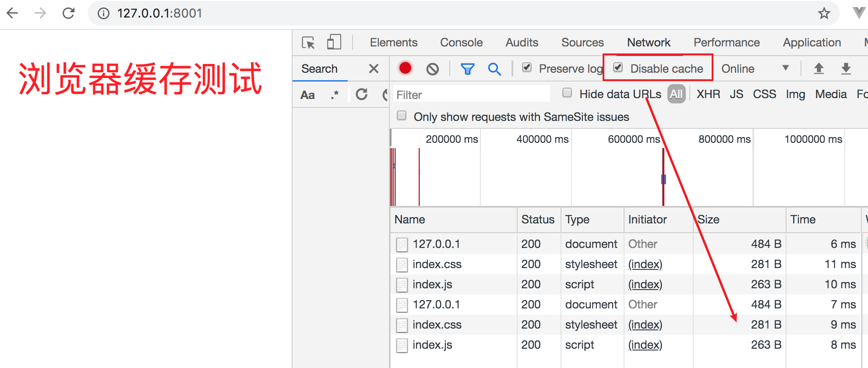Image resolution: width=868 pixels, height=368 pixels.
Task: Open the Sources tab
Action: coord(582,42)
